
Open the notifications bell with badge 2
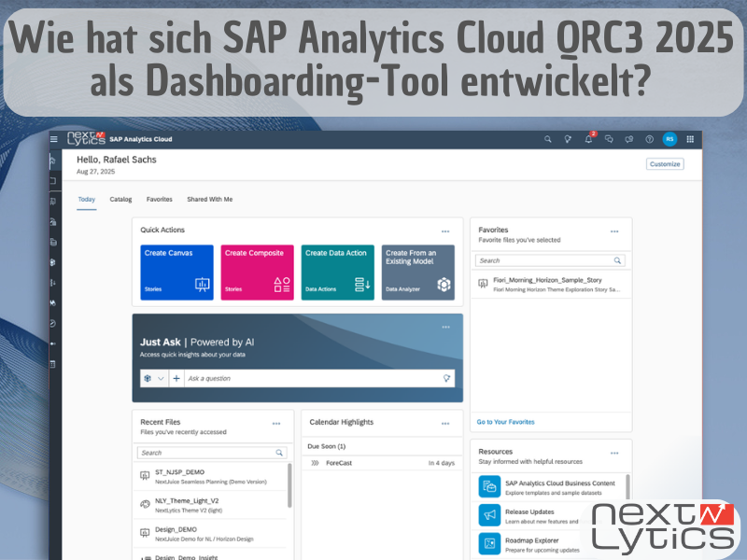coord(589,138)
